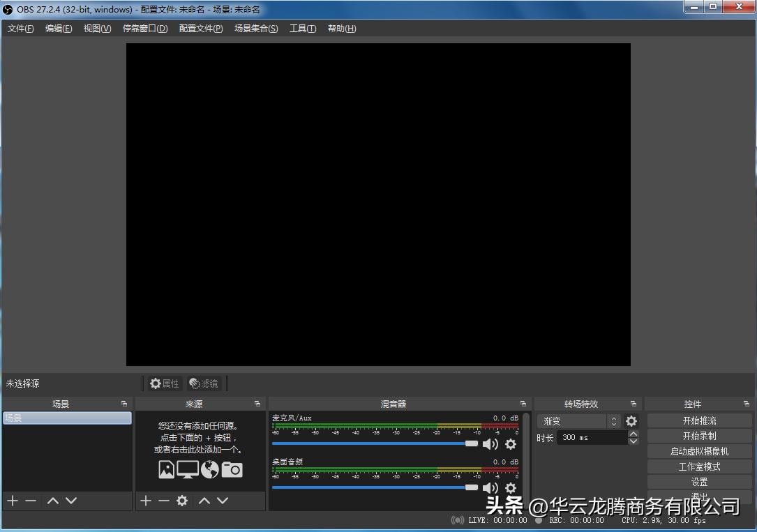Open 麦克风/Aux advanced audio gear
757x532 pixels.
click(511, 444)
